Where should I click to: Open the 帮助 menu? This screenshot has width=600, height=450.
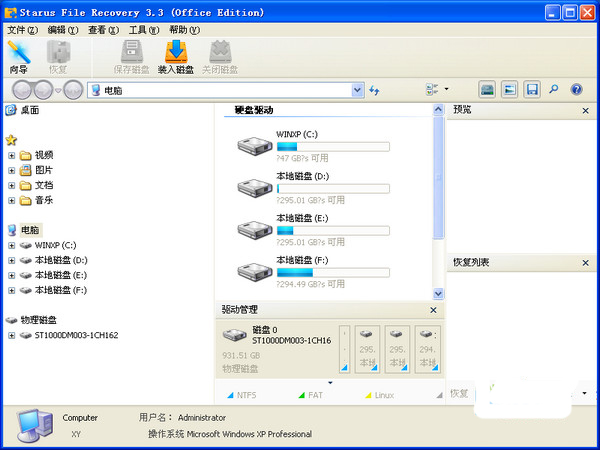pyautogui.click(x=184, y=30)
